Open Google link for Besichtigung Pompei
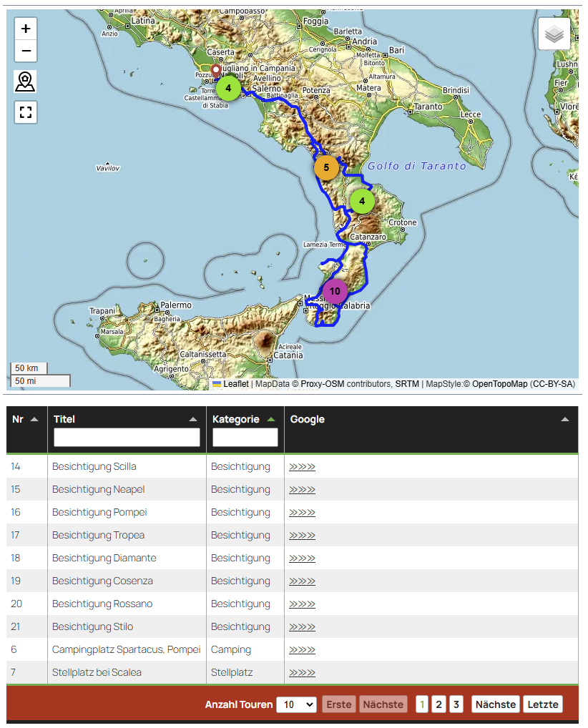 (x=302, y=512)
